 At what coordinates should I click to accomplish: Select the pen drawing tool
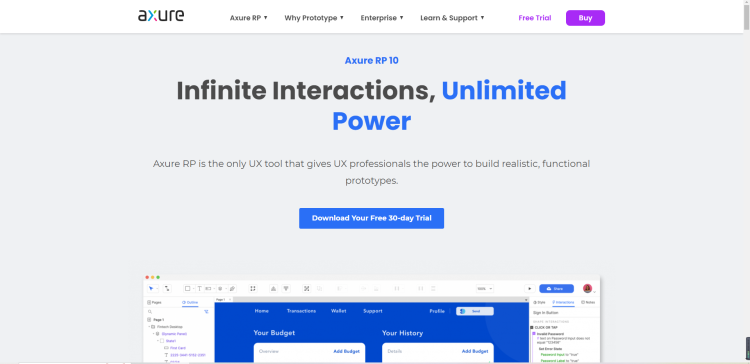[232, 288]
